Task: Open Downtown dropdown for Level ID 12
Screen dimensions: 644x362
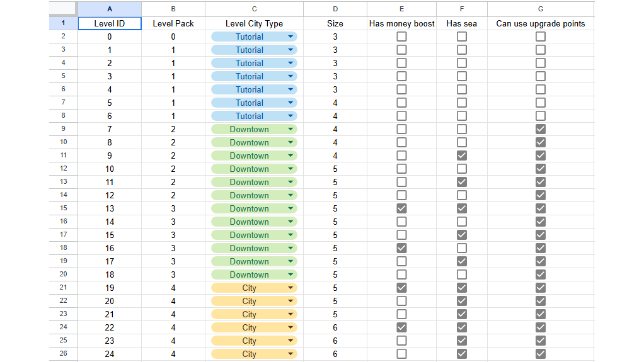Action: coord(290,195)
